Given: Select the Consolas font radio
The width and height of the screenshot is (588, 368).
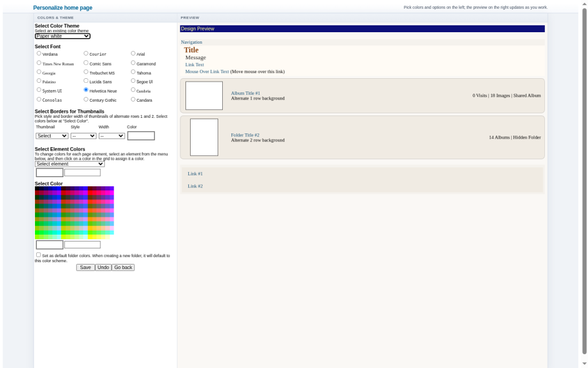Looking at the screenshot, I should pos(39,99).
